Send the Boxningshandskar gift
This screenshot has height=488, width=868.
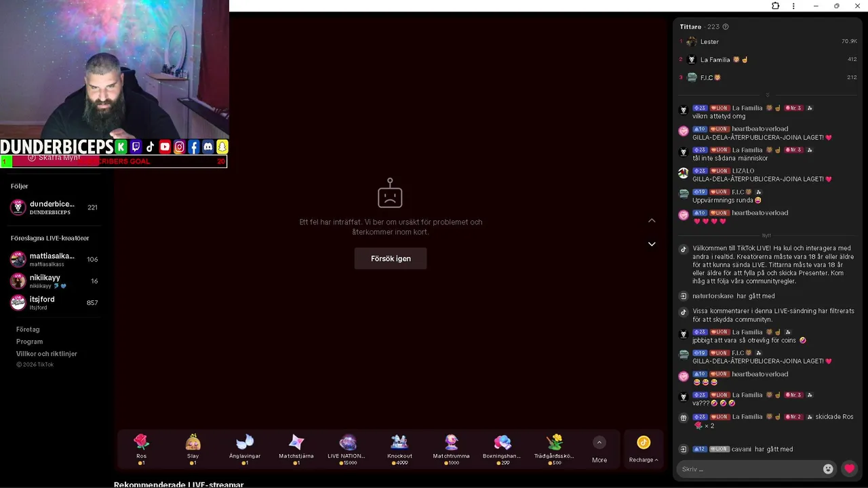pyautogui.click(x=502, y=449)
